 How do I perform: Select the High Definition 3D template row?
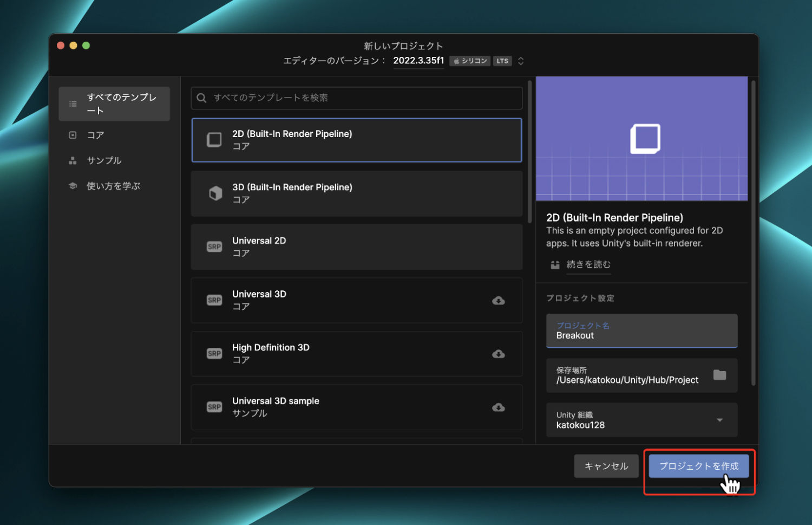(357, 353)
